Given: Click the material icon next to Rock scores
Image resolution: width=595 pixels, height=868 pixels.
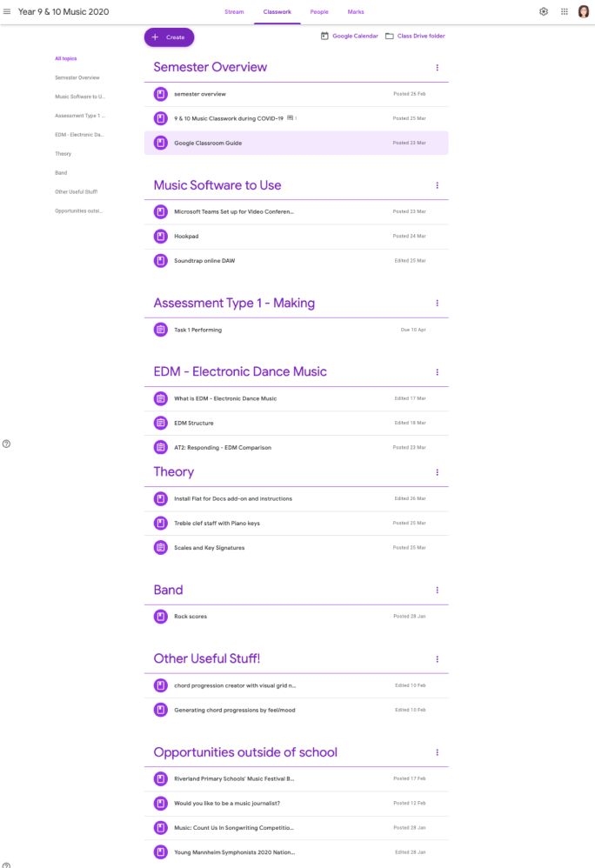Looking at the screenshot, I should [161, 616].
